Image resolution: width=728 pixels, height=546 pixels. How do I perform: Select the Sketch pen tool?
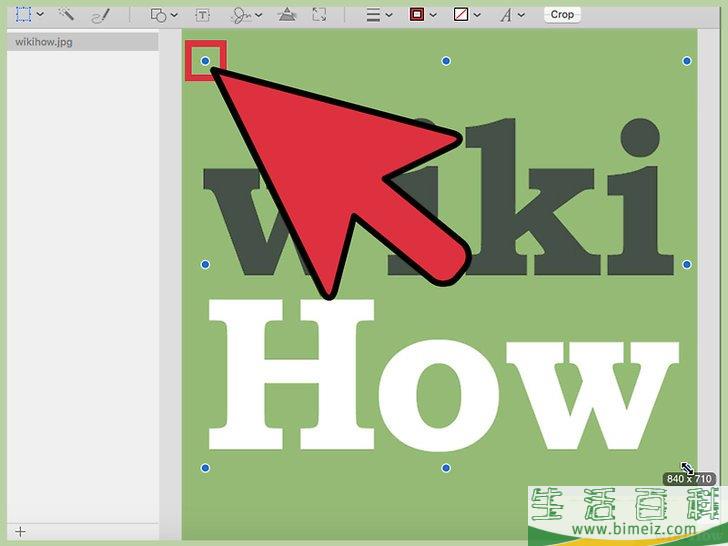tap(100, 15)
